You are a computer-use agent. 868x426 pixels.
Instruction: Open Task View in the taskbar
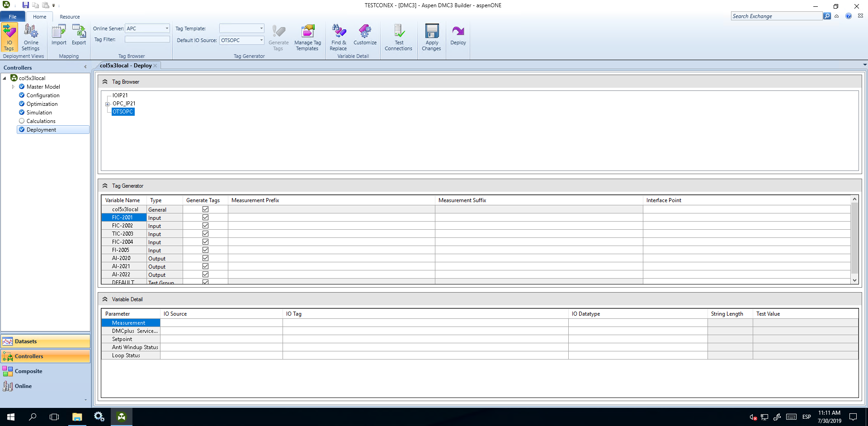[54, 417]
